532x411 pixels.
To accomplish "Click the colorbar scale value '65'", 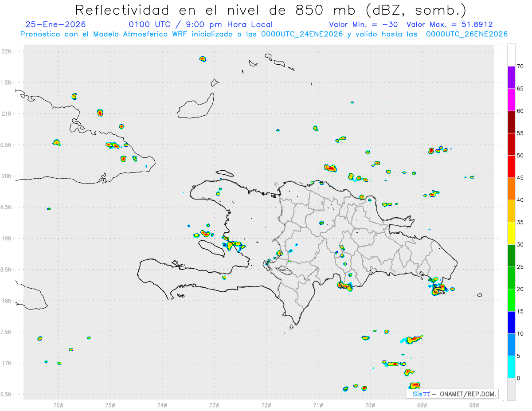I will point(520,89).
